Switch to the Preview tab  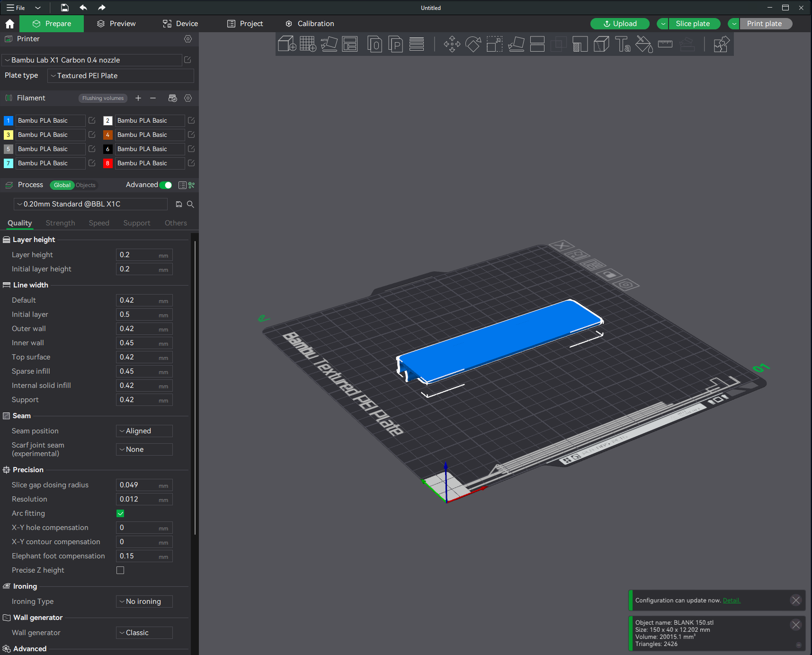116,24
